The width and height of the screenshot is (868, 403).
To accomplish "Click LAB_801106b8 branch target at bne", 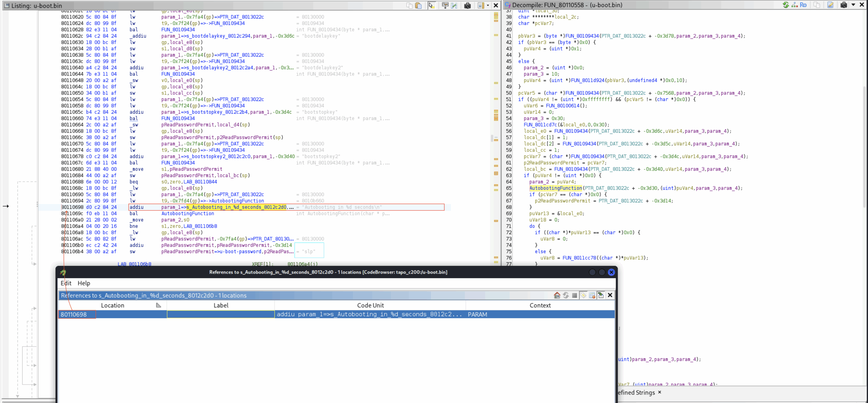I will 200,226.
